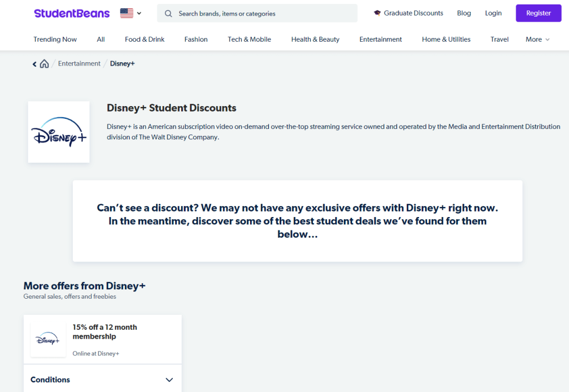Click the breadcrumb back arrow

(34, 64)
